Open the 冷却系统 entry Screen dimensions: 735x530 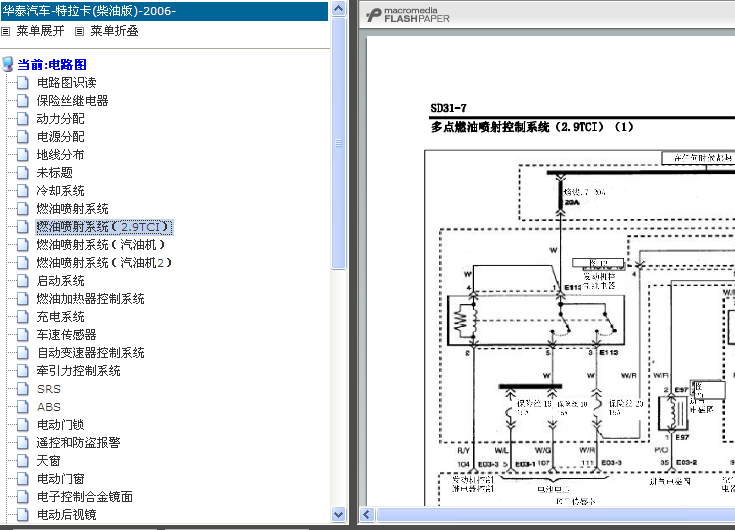point(60,191)
